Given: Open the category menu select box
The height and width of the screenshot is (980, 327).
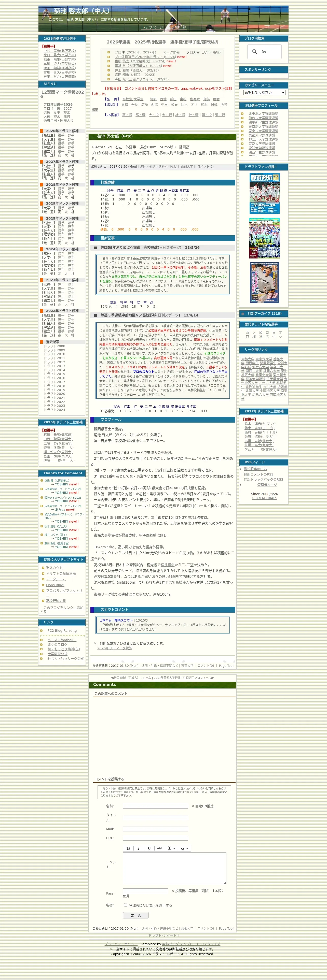Looking at the screenshot, I should pos(264,92).
